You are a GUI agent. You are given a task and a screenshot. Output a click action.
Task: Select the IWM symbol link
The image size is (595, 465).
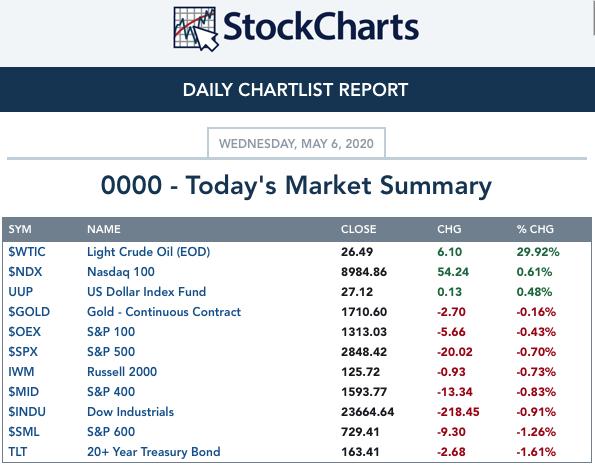(x=21, y=372)
